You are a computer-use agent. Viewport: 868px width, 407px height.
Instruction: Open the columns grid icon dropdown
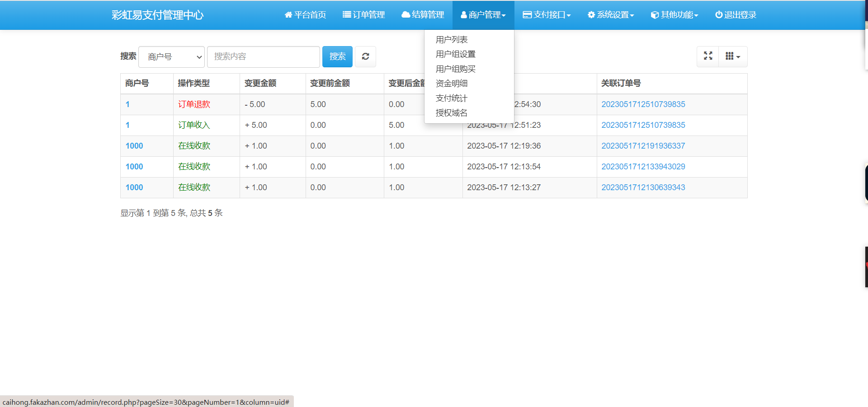point(732,56)
